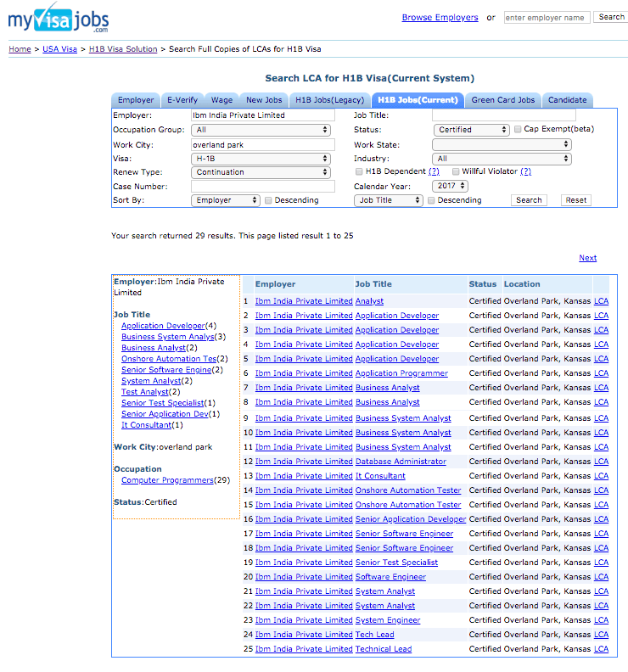This screenshot has width=628, height=672.
Task: Select the H1B Jobs(Current) tab
Action: 418,100
